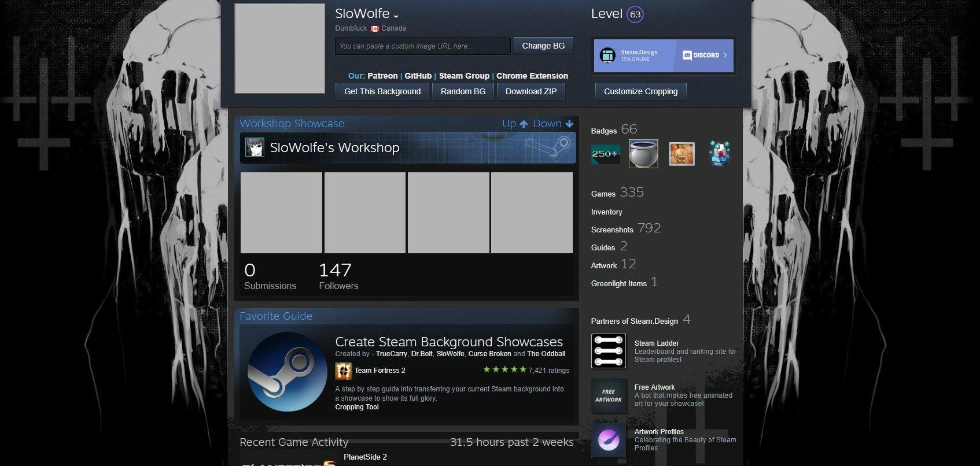Open the Greenlight Items 1 link
This screenshot has height=466, width=980.
(x=624, y=282)
